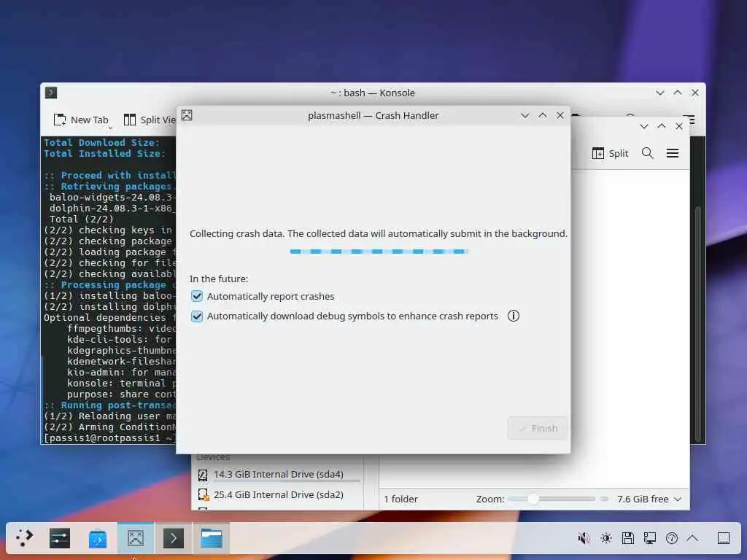Expand the New Tab dropdown arrow in Konsole
This screenshot has height=560, width=747.
[x=110, y=127]
